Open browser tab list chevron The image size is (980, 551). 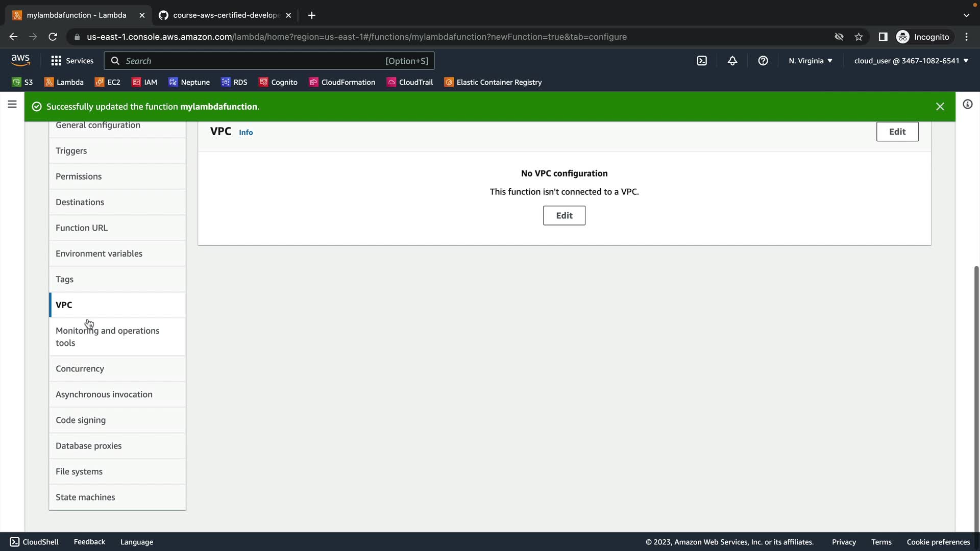pyautogui.click(x=966, y=15)
